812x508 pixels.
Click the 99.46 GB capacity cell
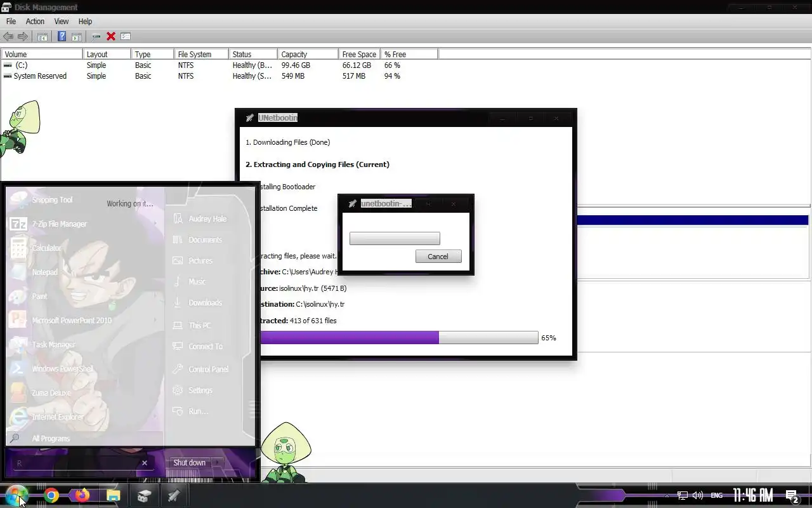point(296,65)
